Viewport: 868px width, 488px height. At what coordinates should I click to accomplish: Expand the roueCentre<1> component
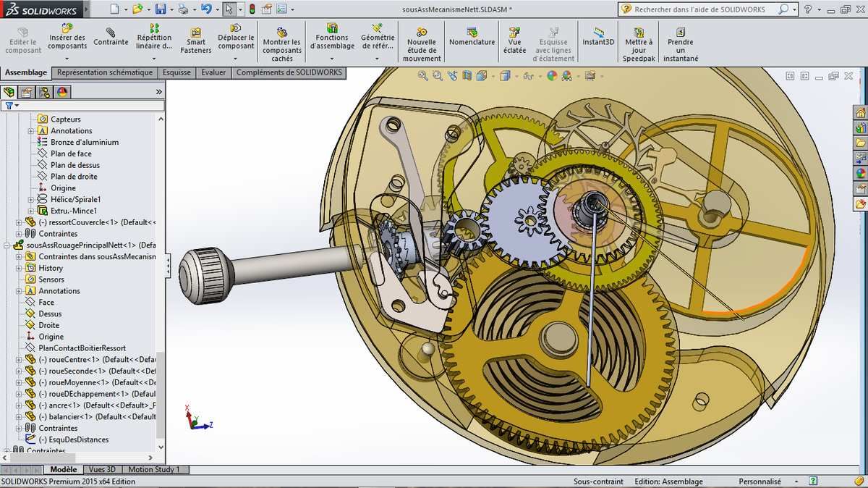tap(19, 360)
